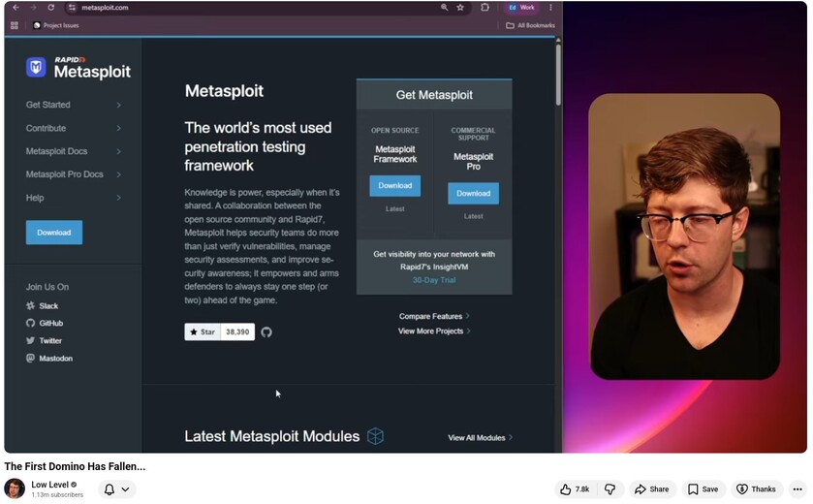Screen dimensions: 813x504
Task: Open the Twitter link in sidebar
Action: point(44,340)
